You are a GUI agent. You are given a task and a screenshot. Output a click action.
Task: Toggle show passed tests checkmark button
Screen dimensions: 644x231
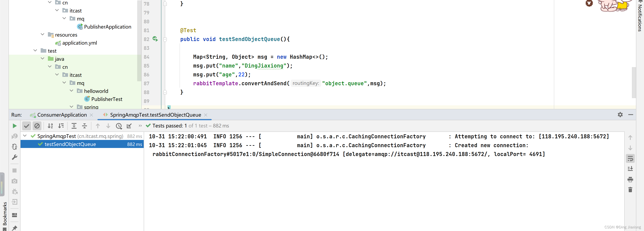pyautogui.click(x=27, y=126)
